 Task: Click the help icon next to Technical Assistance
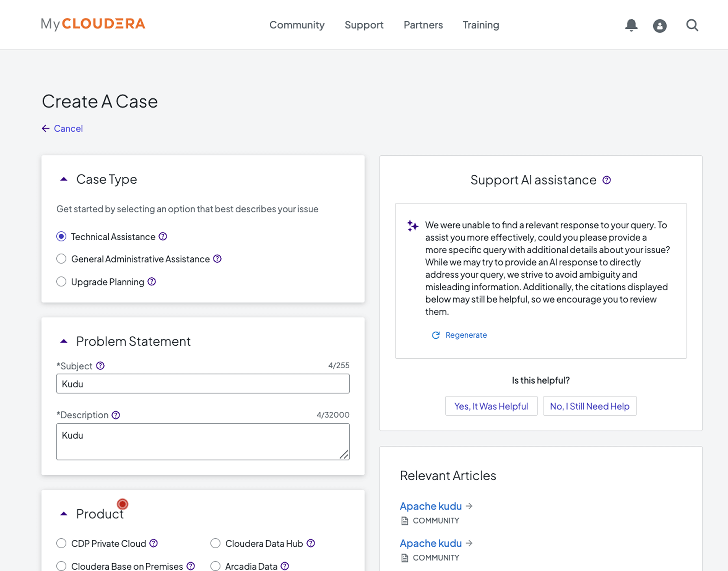[163, 236]
